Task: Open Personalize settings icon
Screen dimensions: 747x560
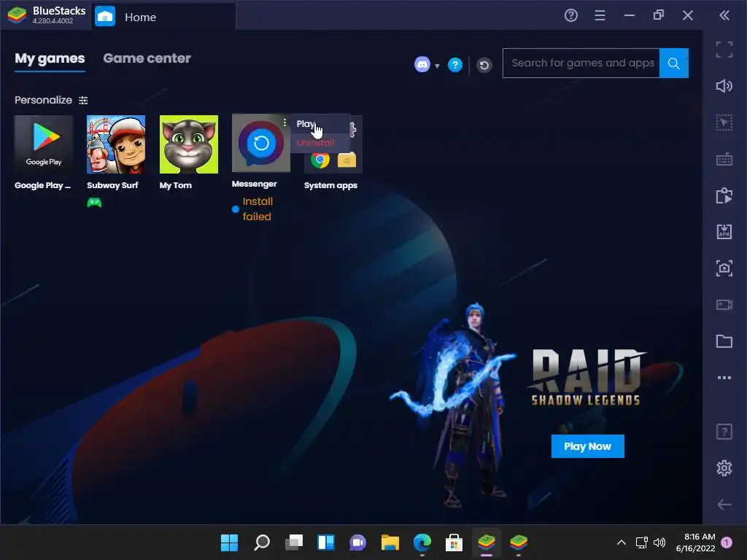Action: click(x=83, y=100)
